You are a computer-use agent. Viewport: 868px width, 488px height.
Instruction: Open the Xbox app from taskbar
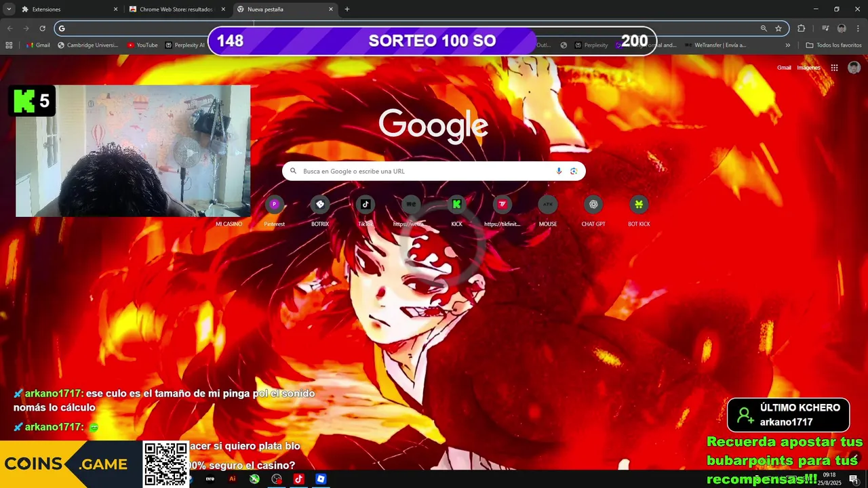coord(254,479)
